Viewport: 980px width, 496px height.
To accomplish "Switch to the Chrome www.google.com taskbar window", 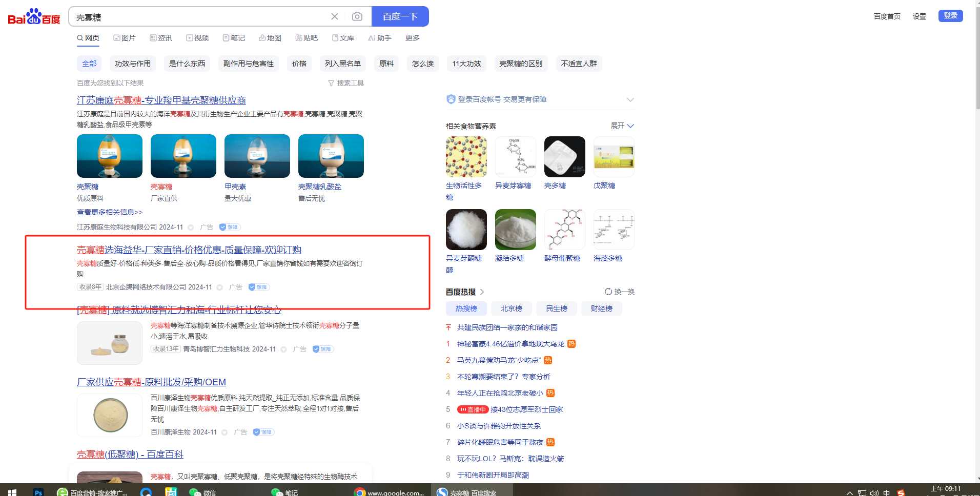I will click(390, 492).
